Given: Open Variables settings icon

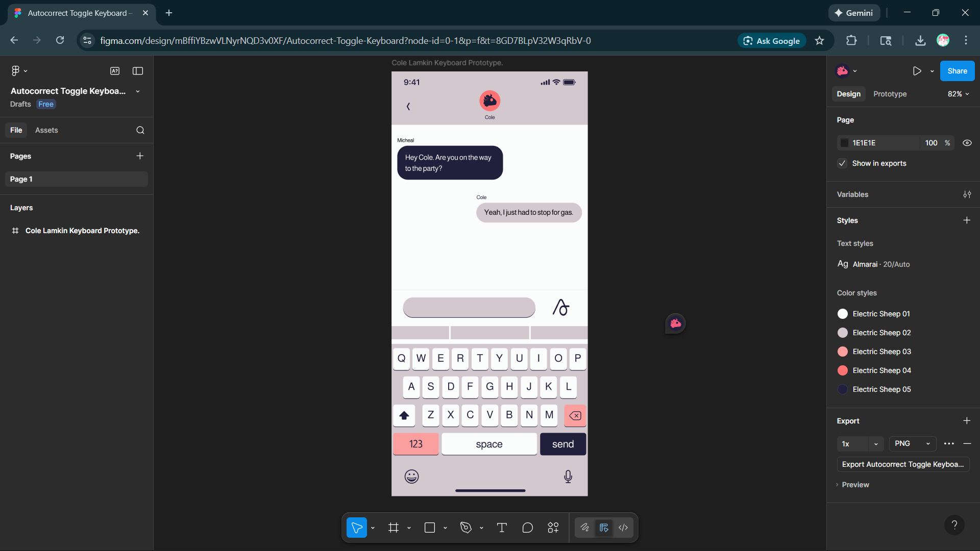Looking at the screenshot, I should [967, 194].
